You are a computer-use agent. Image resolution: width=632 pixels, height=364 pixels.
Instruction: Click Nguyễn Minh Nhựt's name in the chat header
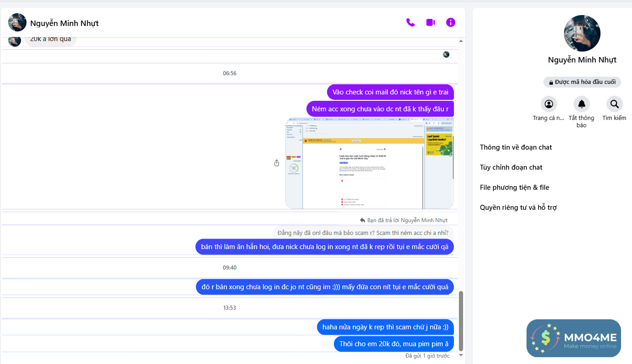coord(64,23)
